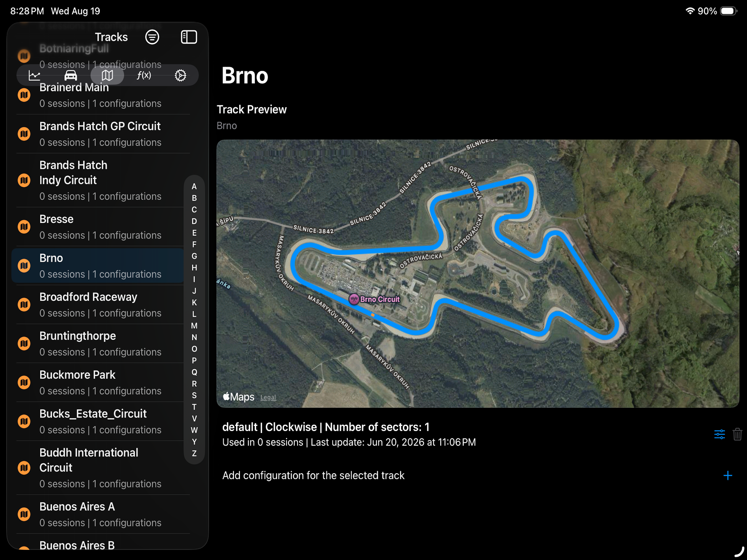
Task: Click the Buckmore Park track icon
Action: pos(24,383)
